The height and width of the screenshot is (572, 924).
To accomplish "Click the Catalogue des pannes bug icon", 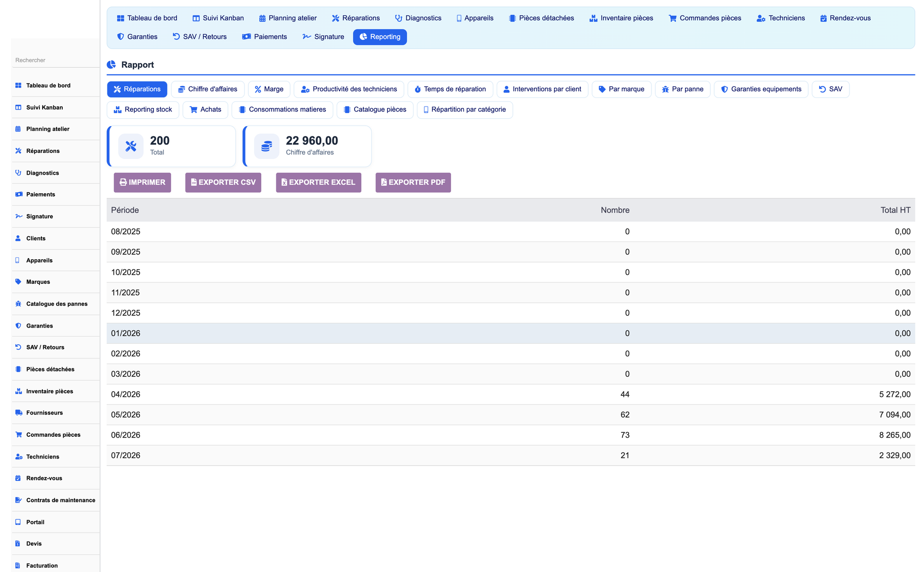I will click(x=18, y=304).
